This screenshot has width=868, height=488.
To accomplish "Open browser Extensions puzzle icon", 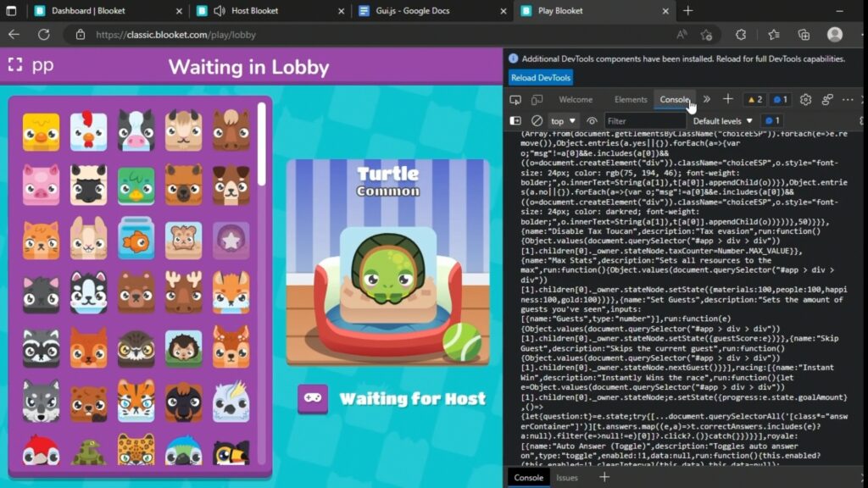I will pyautogui.click(x=741, y=34).
